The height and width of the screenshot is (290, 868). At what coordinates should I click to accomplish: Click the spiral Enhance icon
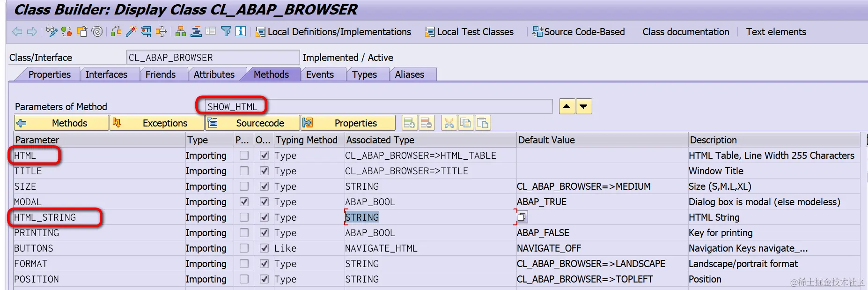click(97, 31)
